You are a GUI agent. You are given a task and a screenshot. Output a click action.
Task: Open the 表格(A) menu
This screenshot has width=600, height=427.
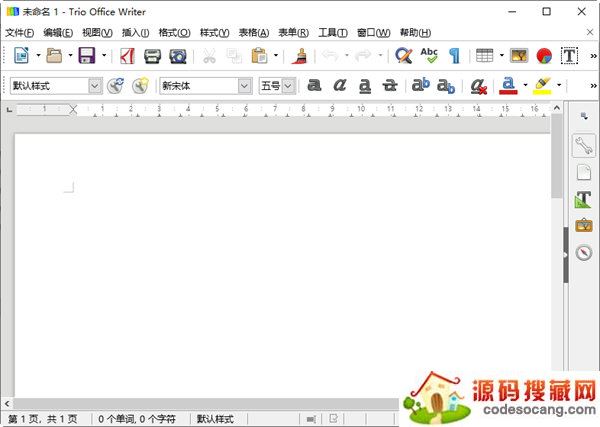[x=254, y=33]
